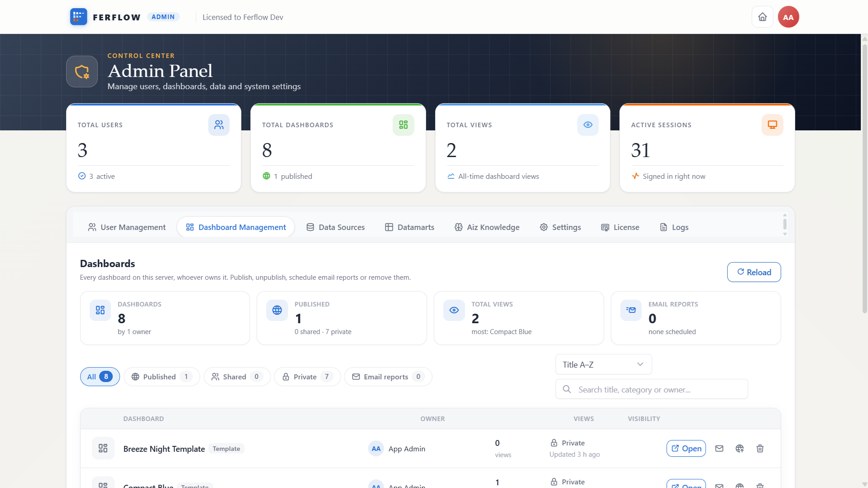
Task: Filter dashboards by Shared
Action: [237, 377]
